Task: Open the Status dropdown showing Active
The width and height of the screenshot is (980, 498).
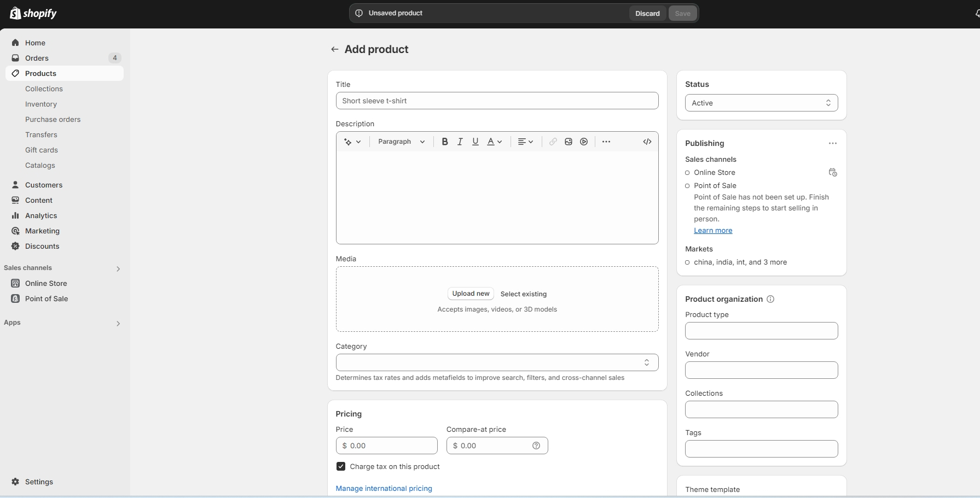Action: tap(761, 103)
